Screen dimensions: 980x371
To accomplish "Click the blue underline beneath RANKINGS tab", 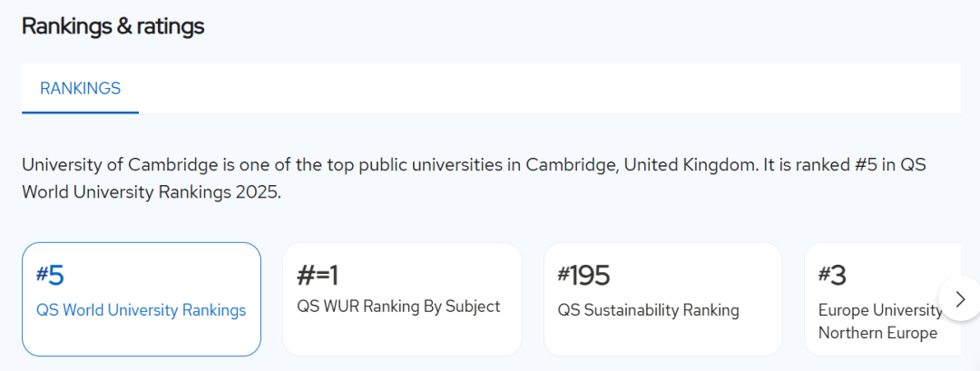I will coord(80,112).
